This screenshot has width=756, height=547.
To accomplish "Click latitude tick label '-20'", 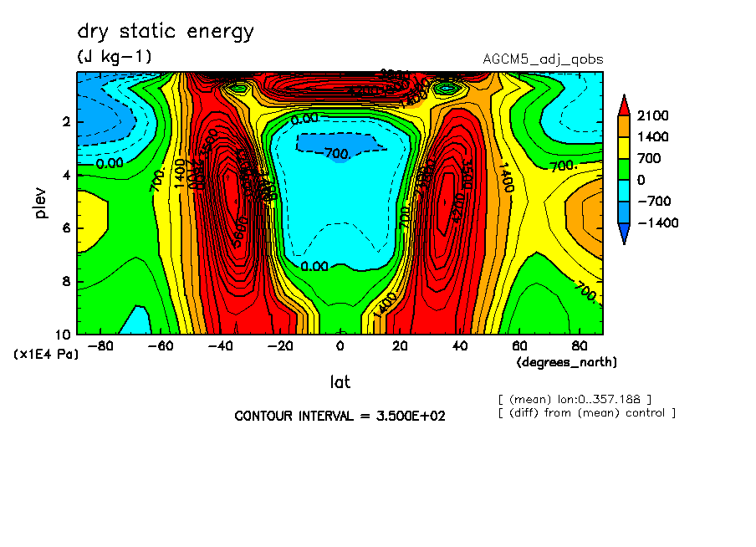I will pos(280,346).
